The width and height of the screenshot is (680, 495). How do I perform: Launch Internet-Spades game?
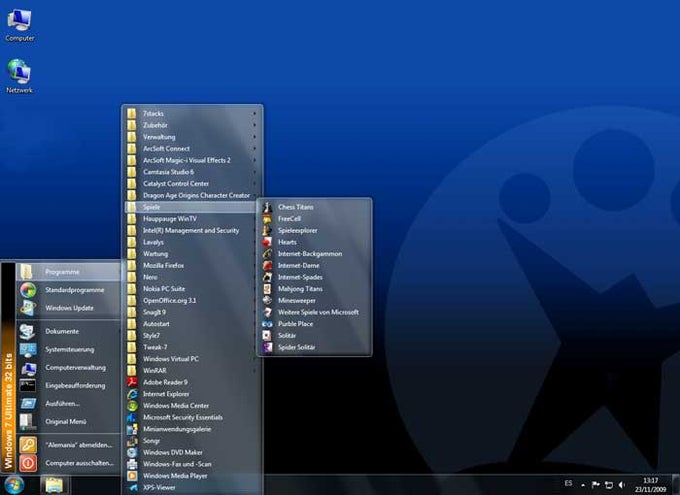(315, 277)
